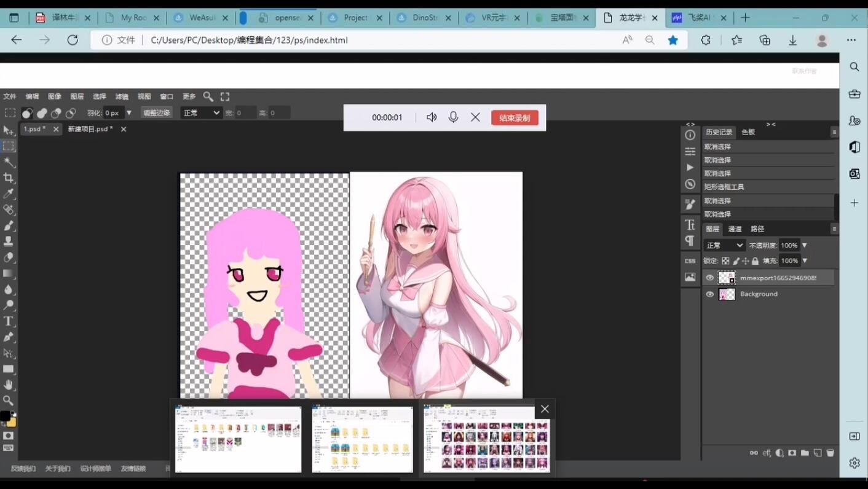Select the Dodge tool
Screen dimensions: 868x489
coord(9,305)
